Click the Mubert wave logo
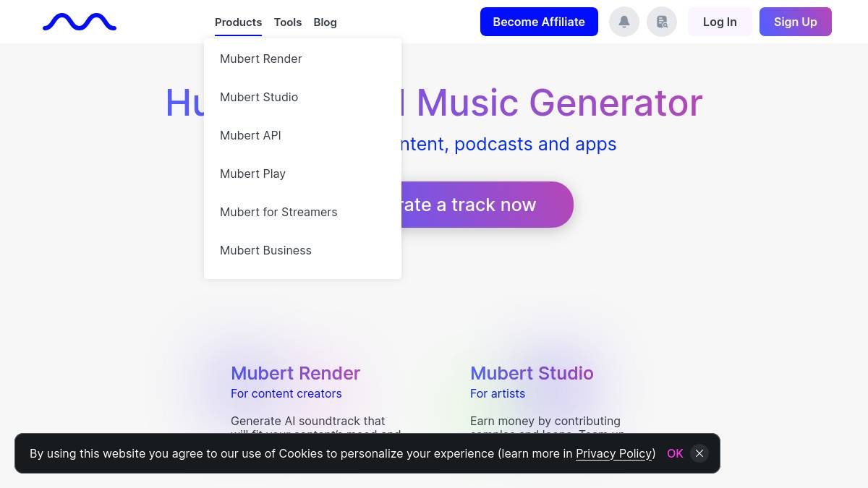Viewport: 868px width, 488px height. click(80, 22)
